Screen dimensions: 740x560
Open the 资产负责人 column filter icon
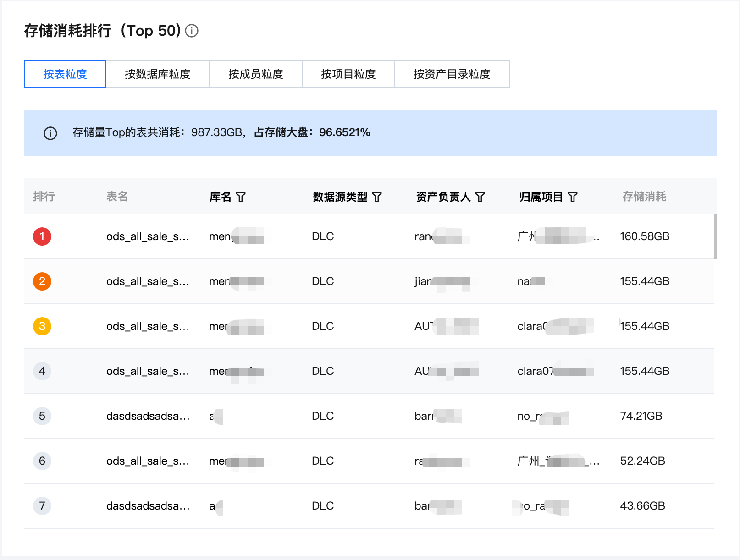[x=480, y=197]
